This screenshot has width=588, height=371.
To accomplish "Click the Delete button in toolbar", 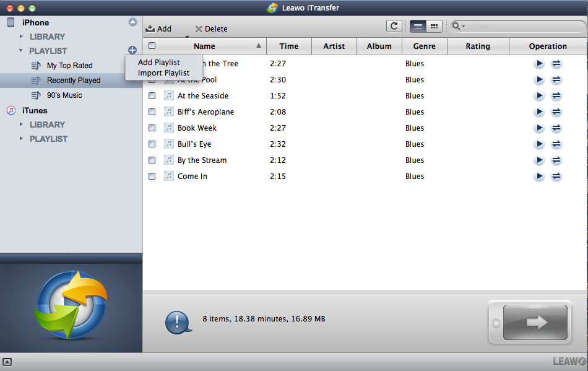I will 211,28.
